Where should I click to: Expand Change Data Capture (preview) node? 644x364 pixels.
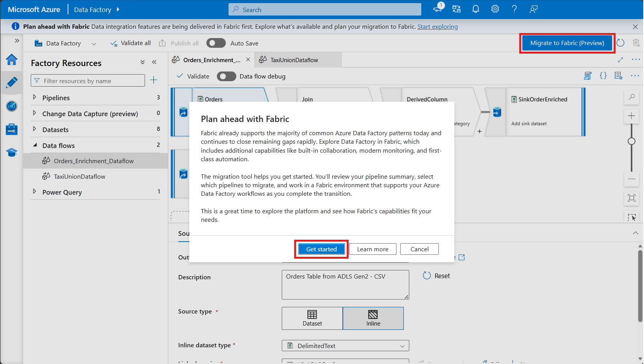35,113
